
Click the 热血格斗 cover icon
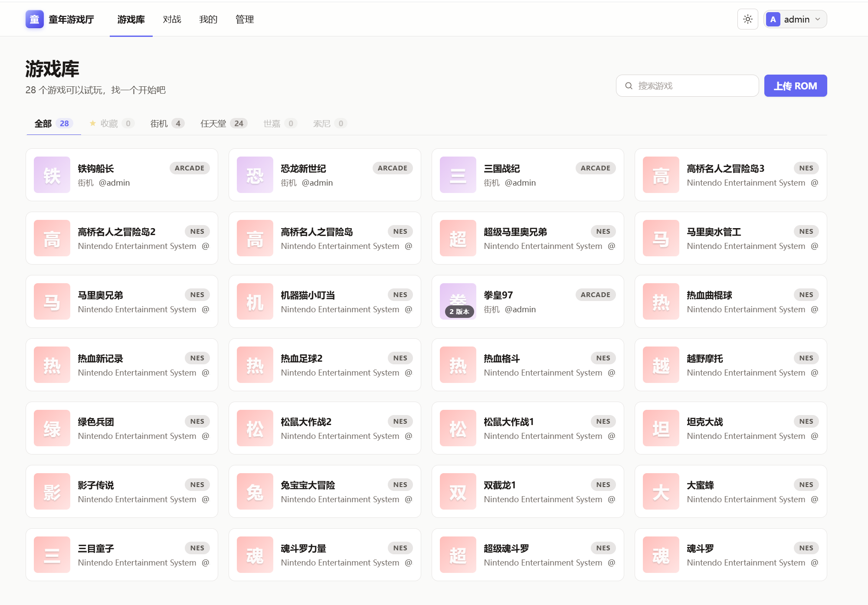coord(458,365)
